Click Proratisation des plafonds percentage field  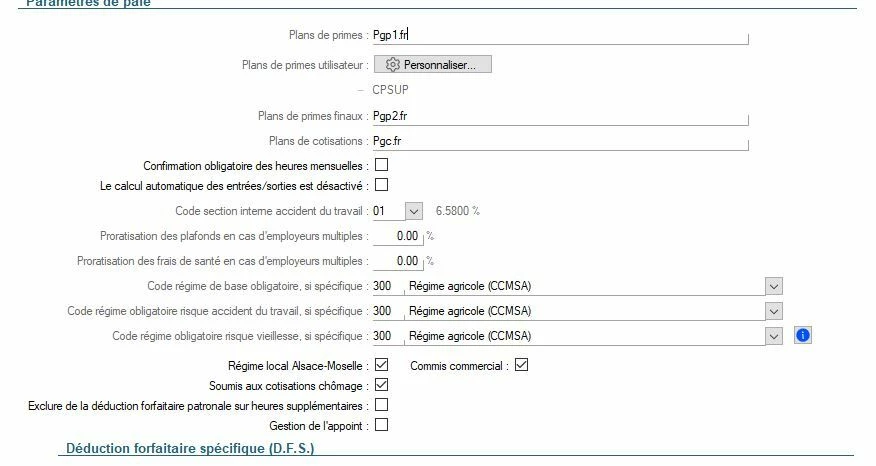[396, 237]
